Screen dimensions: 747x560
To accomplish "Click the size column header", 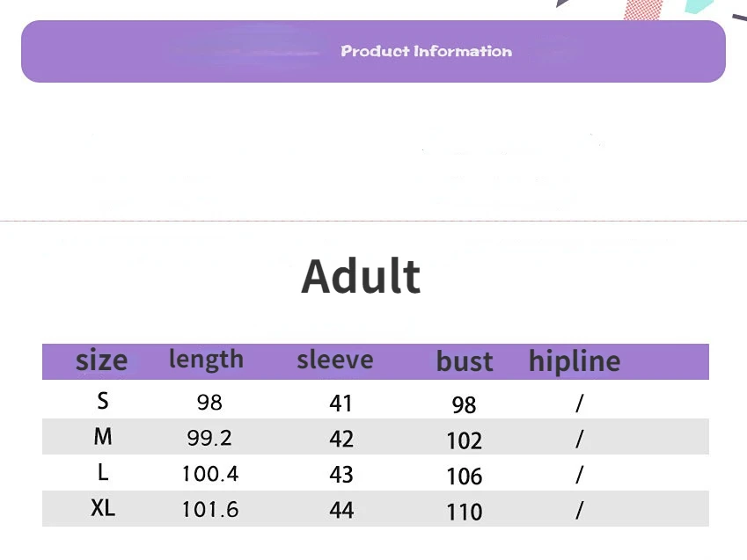I will tap(101, 360).
